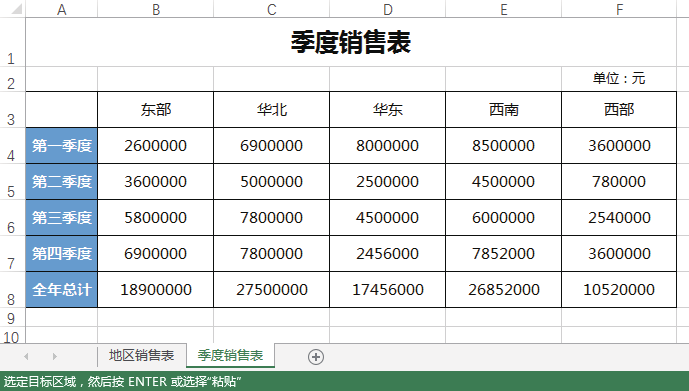Image resolution: width=689 pixels, height=391 pixels.
Task: Switch to the 地区销售表 sheet tab
Action: (141, 355)
